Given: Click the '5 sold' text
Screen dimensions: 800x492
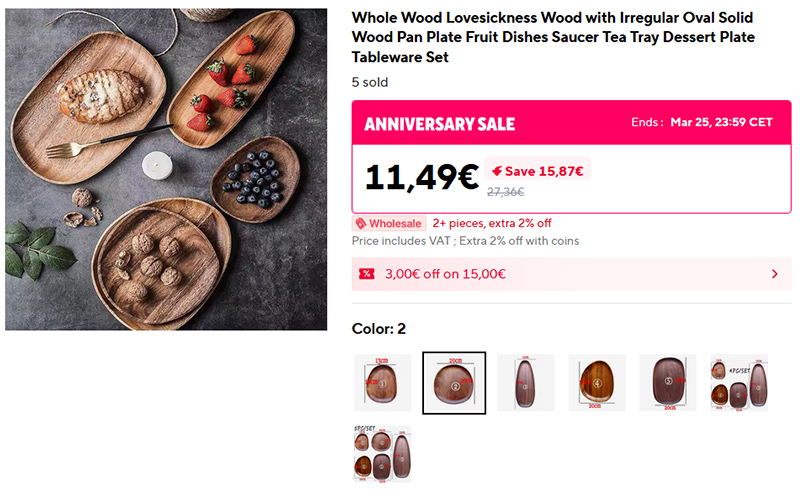Looking at the screenshot, I should click(x=370, y=82).
